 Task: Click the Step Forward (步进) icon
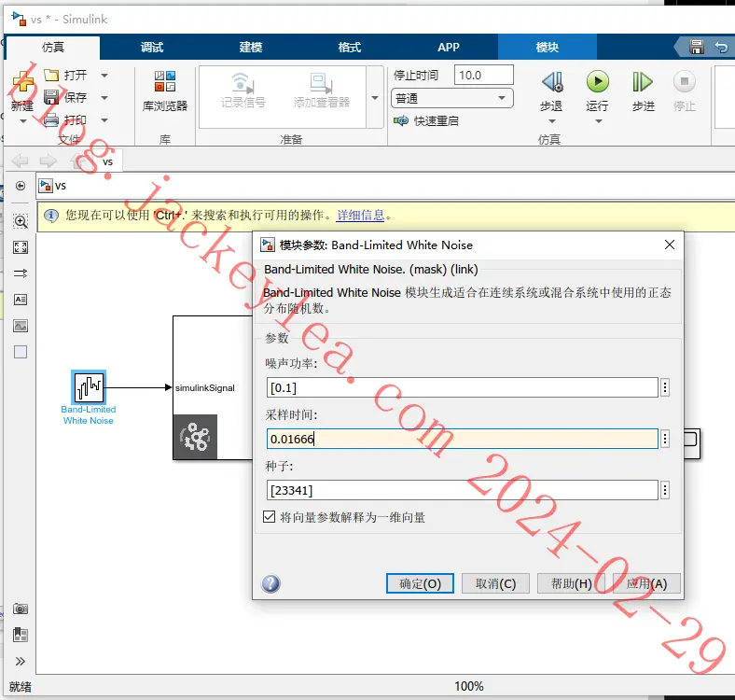(x=642, y=82)
